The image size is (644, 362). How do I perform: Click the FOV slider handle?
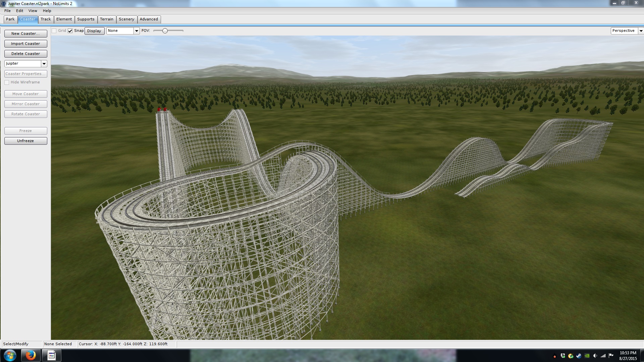pyautogui.click(x=165, y=31)
